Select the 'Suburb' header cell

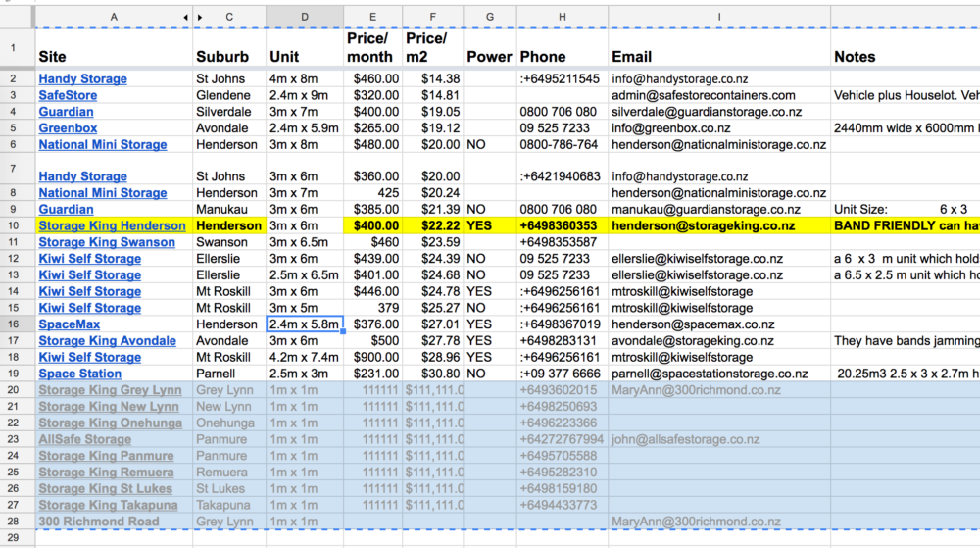tap(229, 47)
